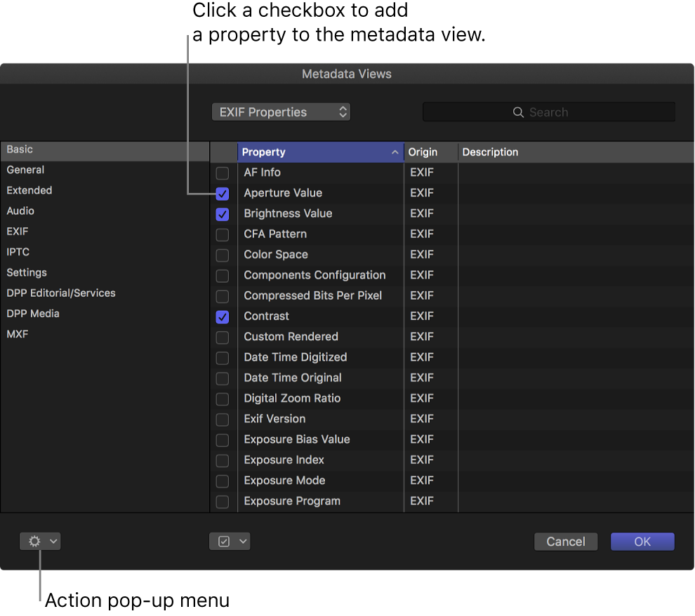
Task: Check the Exposure Bias Value property
Action: (x=223, y=440)
